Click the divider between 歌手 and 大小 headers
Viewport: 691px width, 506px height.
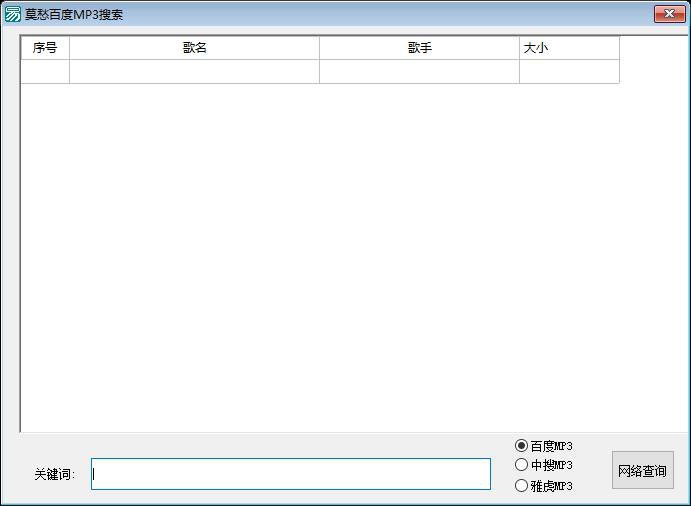519,48
